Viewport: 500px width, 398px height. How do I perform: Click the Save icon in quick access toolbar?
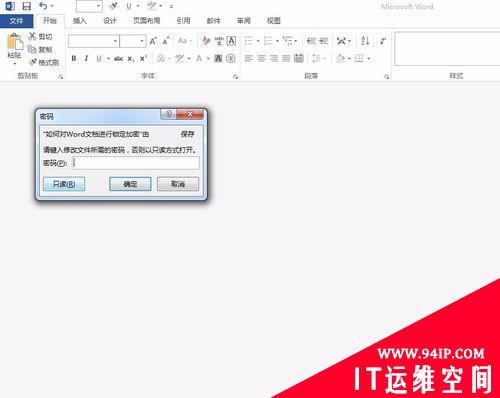pyautogui.click(x=26, y=6)
